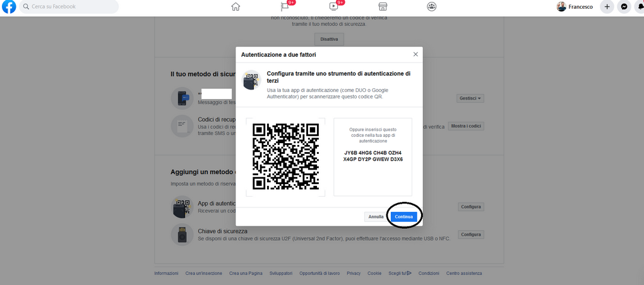Open Opportunità di lavoro footer link
This screenshot has width=644, height=285.
tap(319, 273)
